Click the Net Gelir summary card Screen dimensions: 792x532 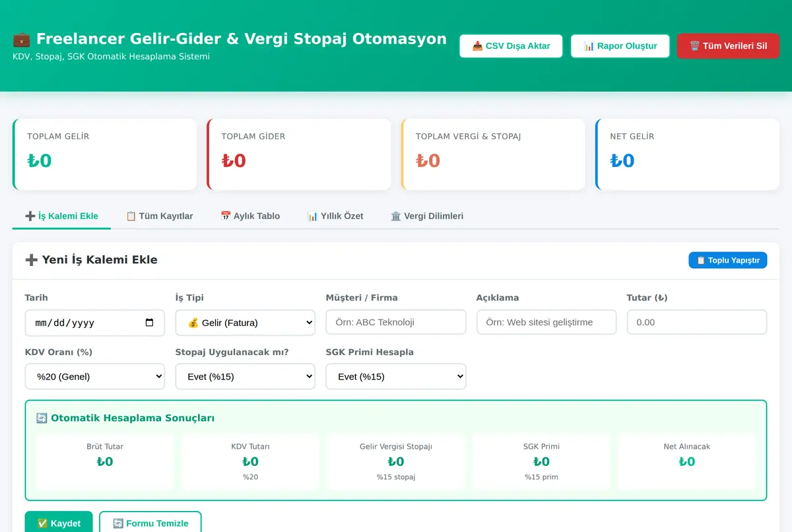click(x=687, y=154)
